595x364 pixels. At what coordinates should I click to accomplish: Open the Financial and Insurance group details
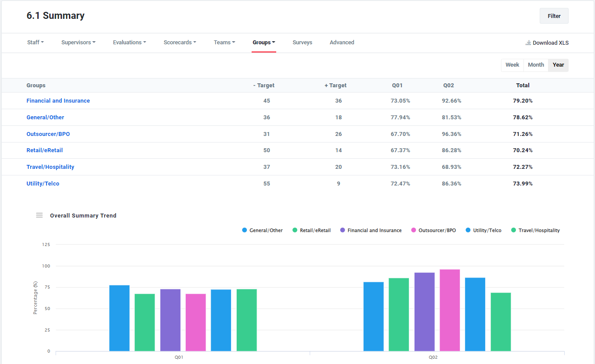58,100
